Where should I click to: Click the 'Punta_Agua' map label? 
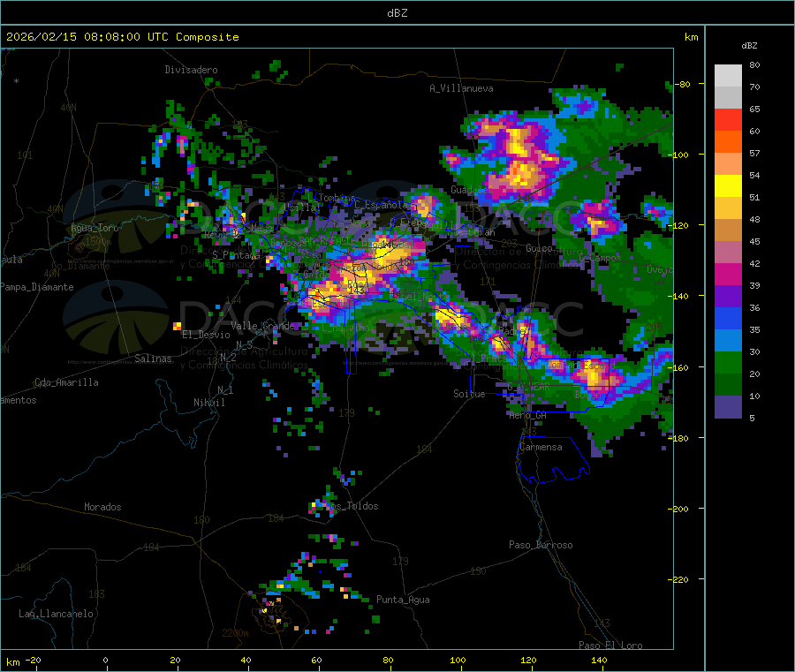403,600
